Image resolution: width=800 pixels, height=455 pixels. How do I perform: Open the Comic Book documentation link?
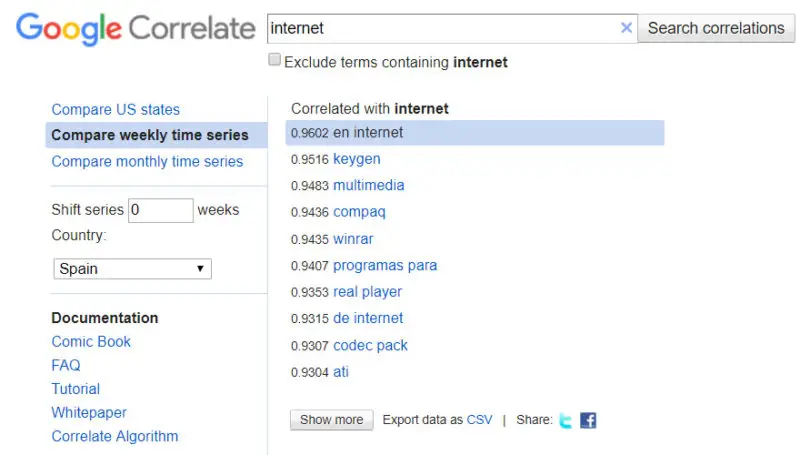(91, 341)
